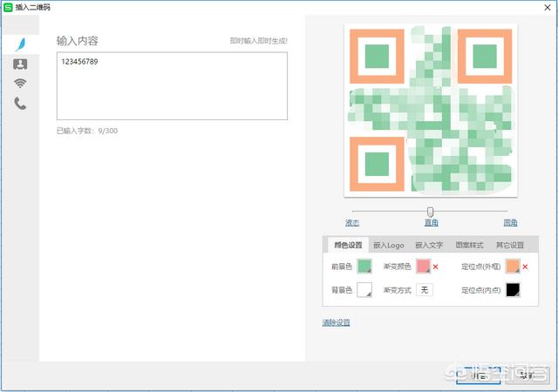The image size is (558, 392).
Task: Select the 圆角 rounded style link
Action: tap(510, 223)
